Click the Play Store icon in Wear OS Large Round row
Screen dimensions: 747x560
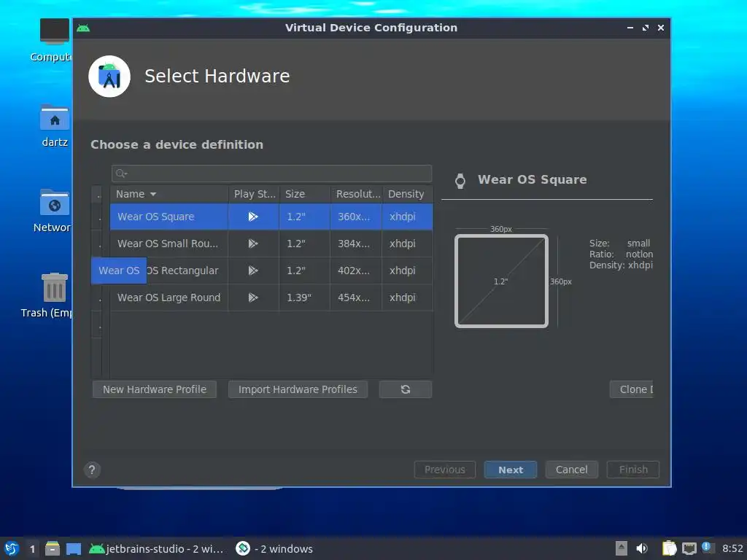253,297
